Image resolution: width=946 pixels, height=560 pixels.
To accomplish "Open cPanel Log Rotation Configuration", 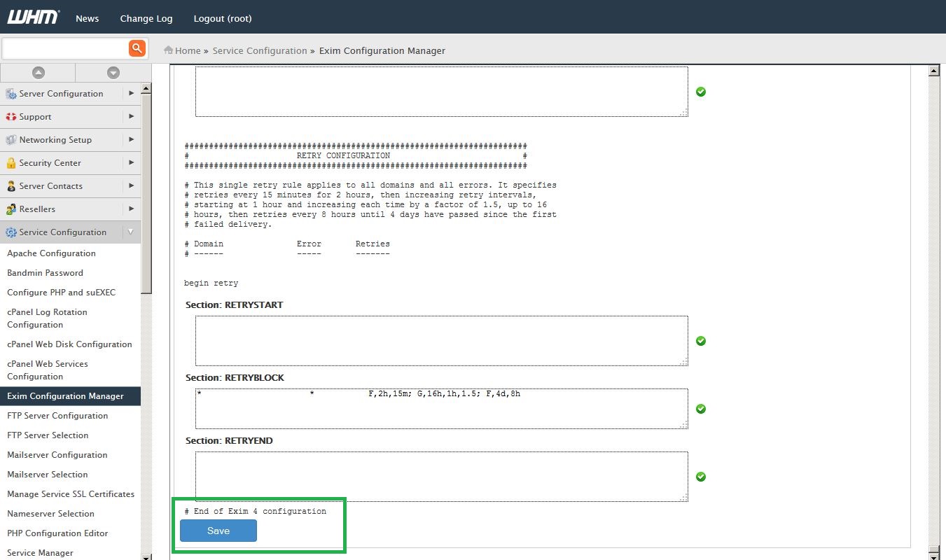I will click(47, 318).
